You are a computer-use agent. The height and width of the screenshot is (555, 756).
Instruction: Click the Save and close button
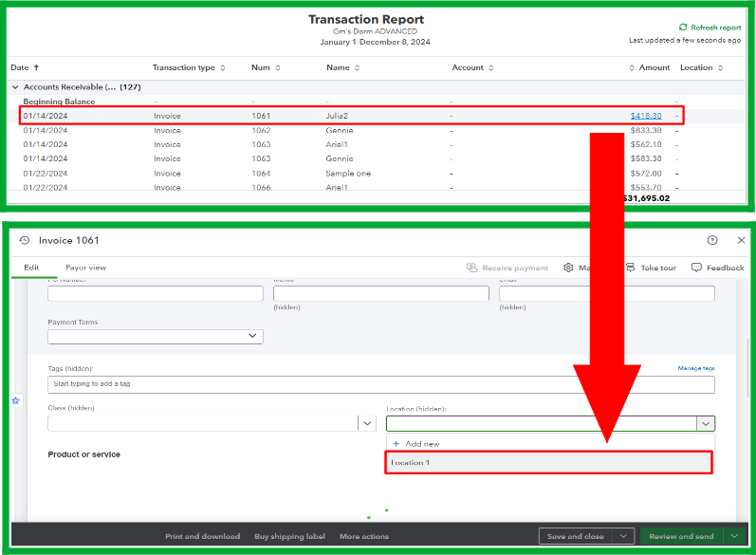(576, 536)
